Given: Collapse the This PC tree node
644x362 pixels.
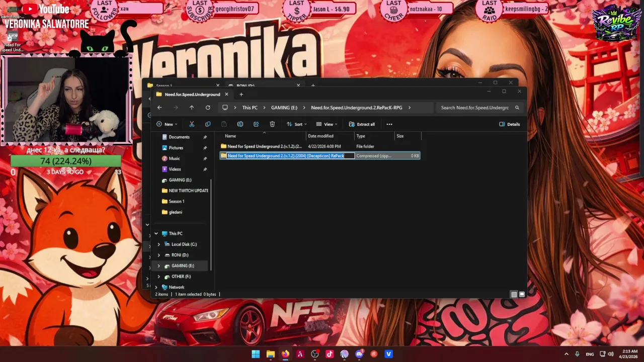Looking at the screenshot, I should coord(156,233).
